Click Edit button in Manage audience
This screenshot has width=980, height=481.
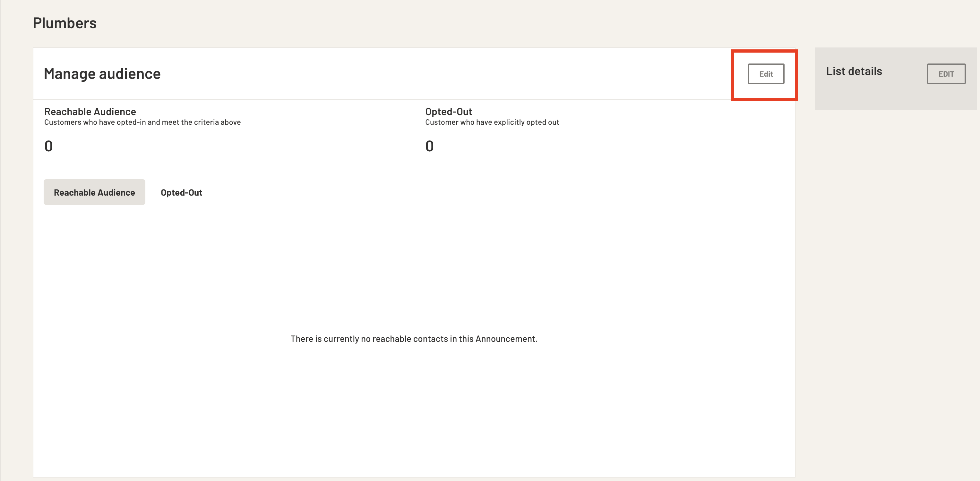point(766,74)
